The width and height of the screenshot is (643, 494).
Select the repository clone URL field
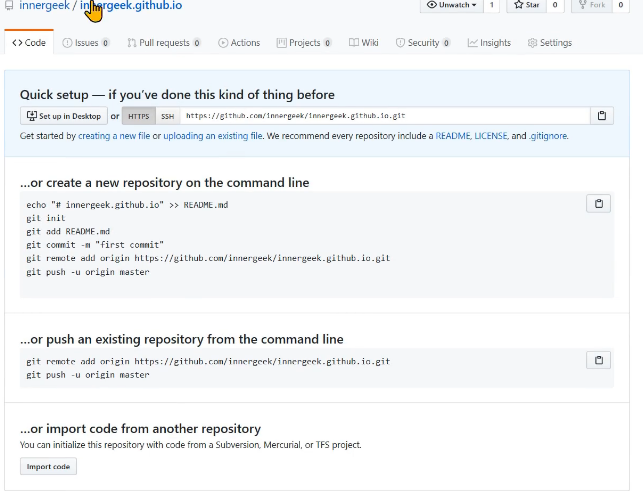tap(385, 116)
